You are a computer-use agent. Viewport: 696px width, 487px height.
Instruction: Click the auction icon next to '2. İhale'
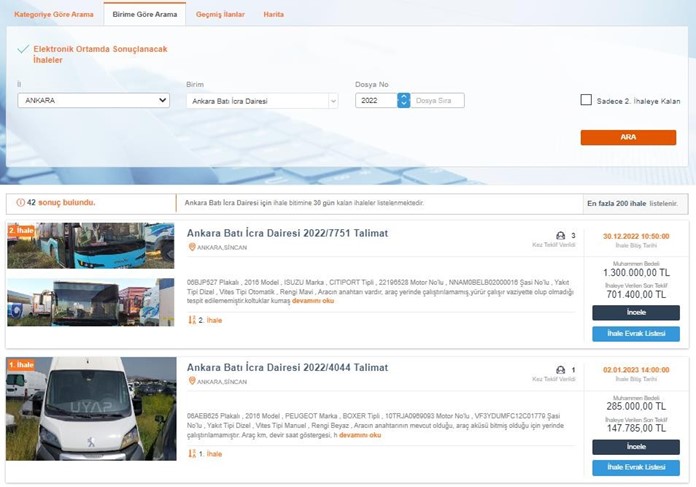(x=192, y=320)
